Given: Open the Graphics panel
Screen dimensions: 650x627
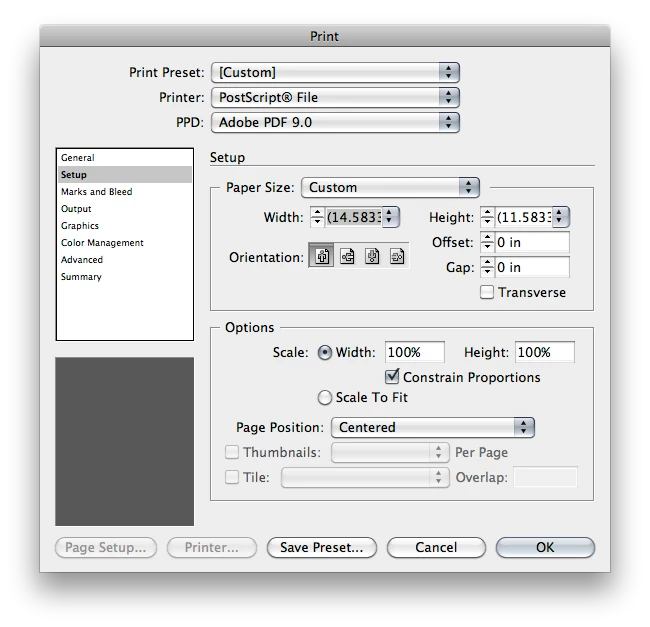Looking at the screenshot, I should click(x=124, y=225).
